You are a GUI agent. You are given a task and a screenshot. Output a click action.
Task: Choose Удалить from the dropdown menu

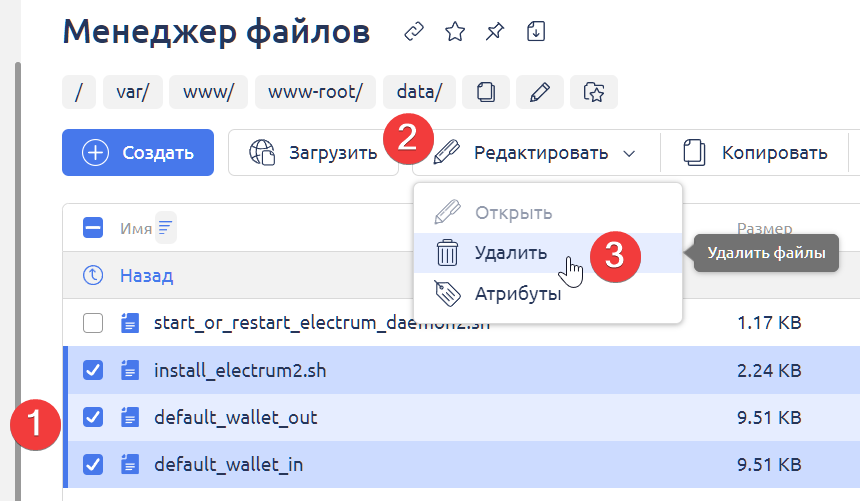point(510,253)
